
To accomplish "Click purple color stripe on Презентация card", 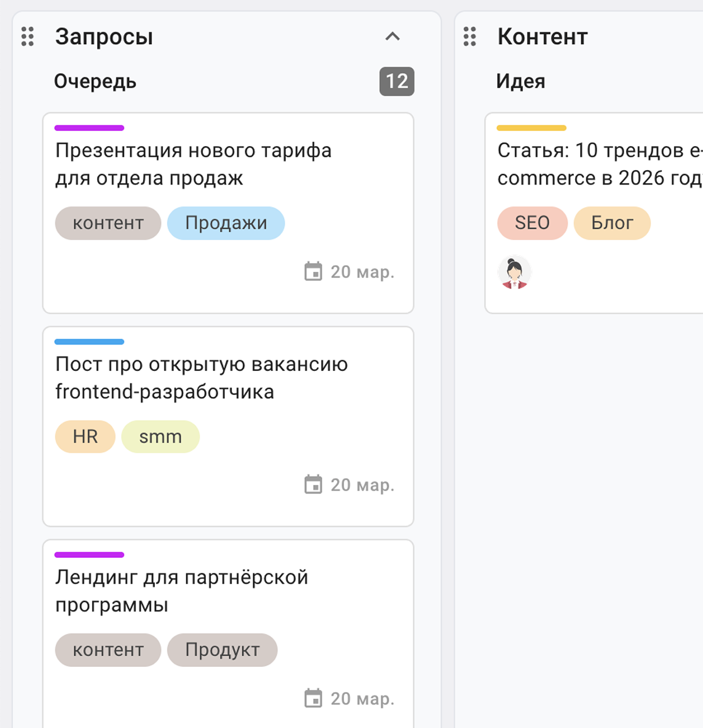I will pos(89,128).
